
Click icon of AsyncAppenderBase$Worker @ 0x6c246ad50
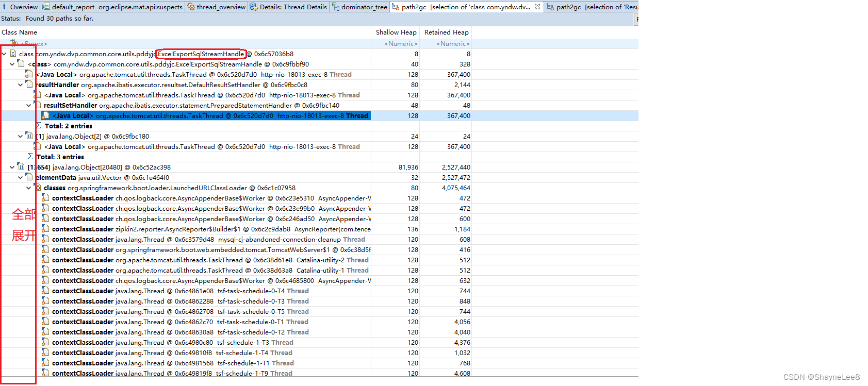pyautogui.click(x=46, y=219)
